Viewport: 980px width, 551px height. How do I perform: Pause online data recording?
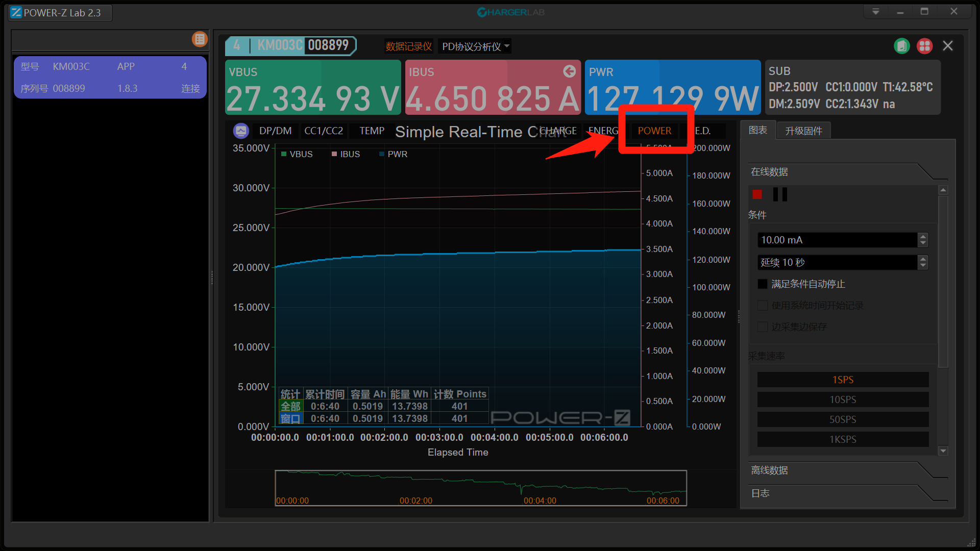[x=780, y=194]
